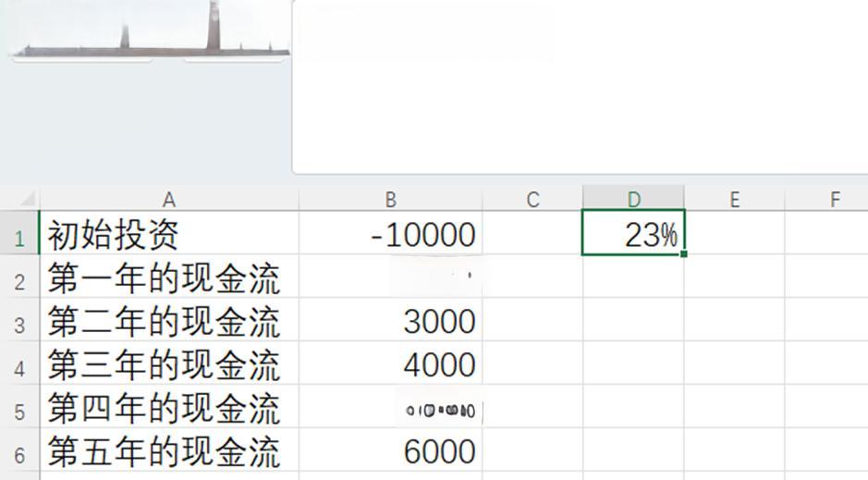Select row 1 header
868x480 pixels.
point(19,235)
